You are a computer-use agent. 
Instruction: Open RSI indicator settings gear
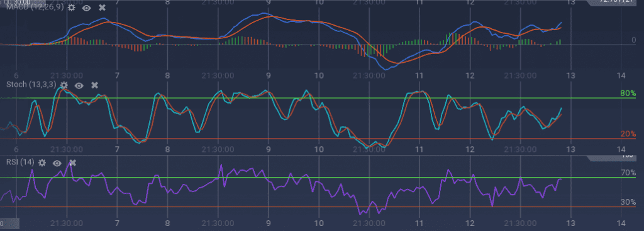point(42,163)
